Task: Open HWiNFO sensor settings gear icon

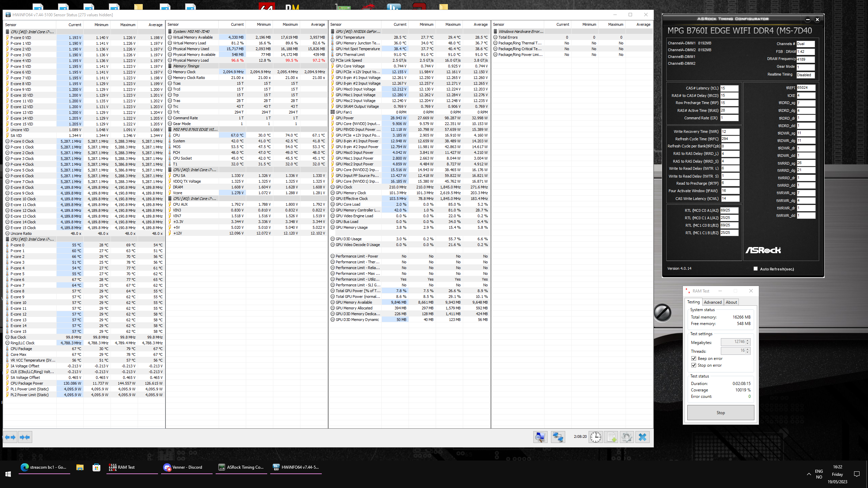Action: coord(627,437)
